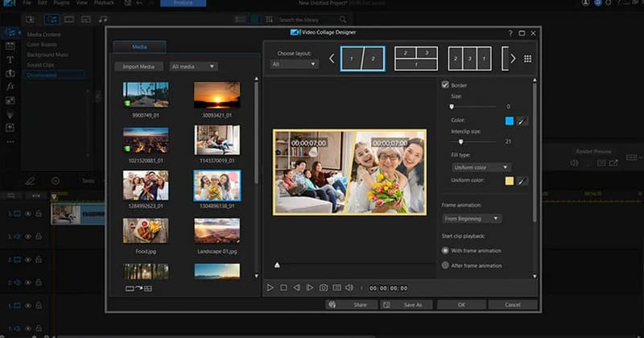Viewport: 644px width, 338px height.
Task: Click the Import Media button
Action: [x=138, y=67]
